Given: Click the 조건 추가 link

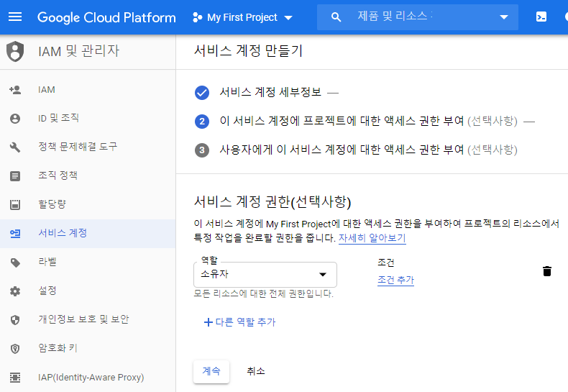Looking at the screenshot, I should [x=395, y=280].
